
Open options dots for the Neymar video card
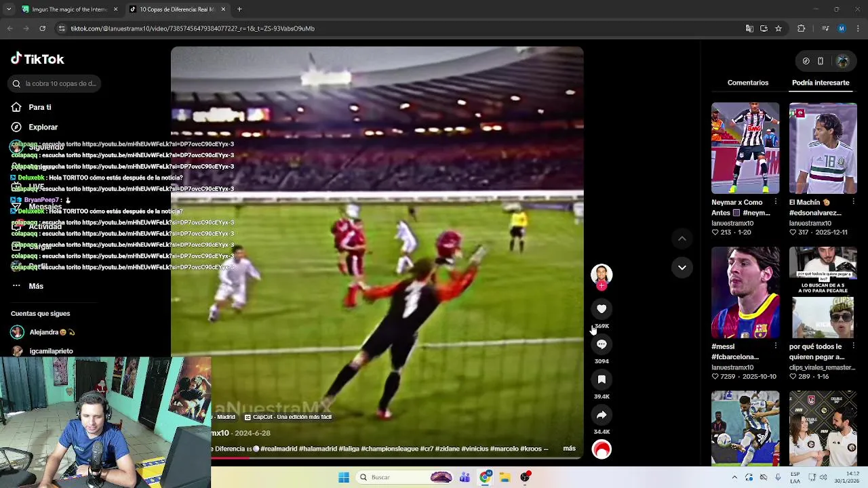(x=776, y=202)
